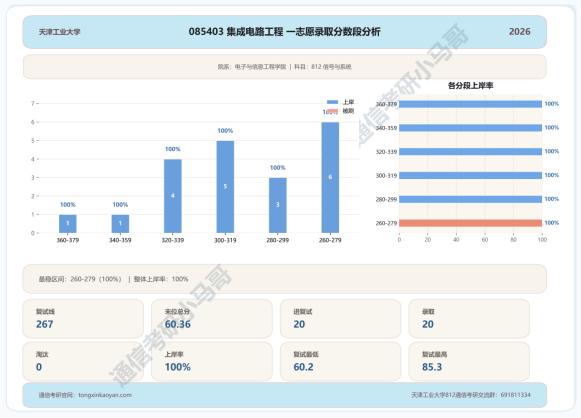Click the 300-319 horizontal rate bar
The width and height of the screenshot is (581, 418).
(471, 175)
